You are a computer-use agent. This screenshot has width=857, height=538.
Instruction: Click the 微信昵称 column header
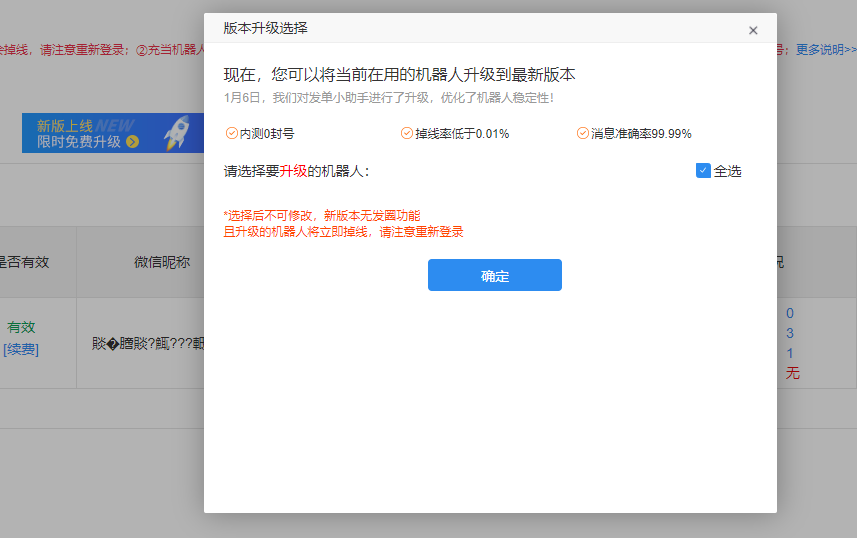tap(162, 262)
